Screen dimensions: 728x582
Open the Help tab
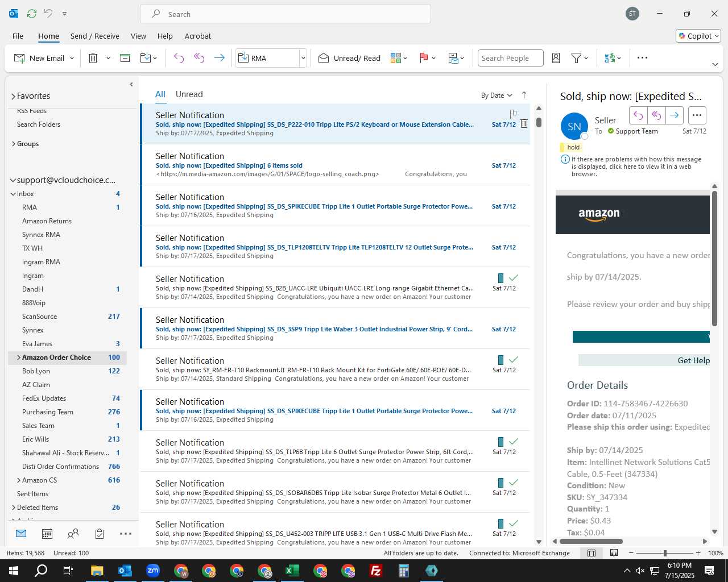coord(165,36)
